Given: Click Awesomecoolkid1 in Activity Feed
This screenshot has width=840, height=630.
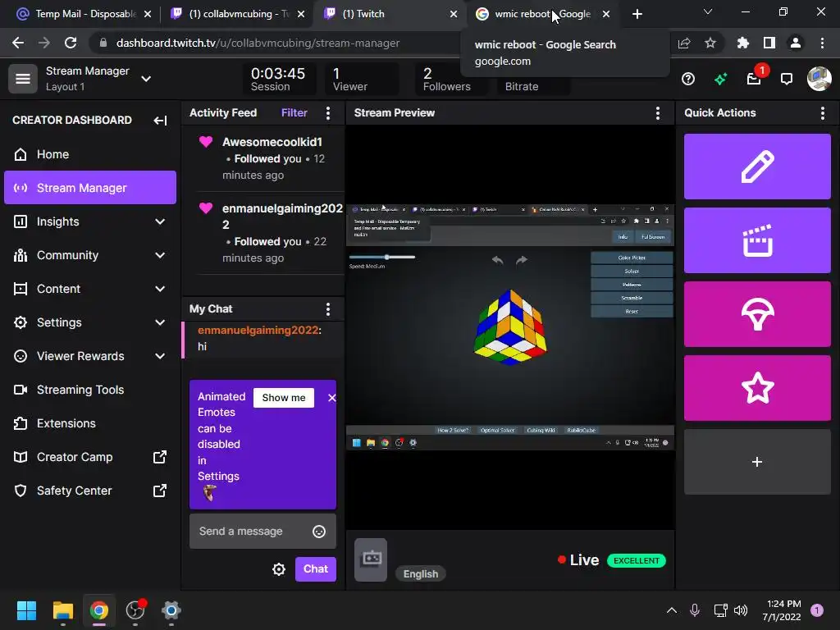Looking at the screenshot, I should 272,142.
